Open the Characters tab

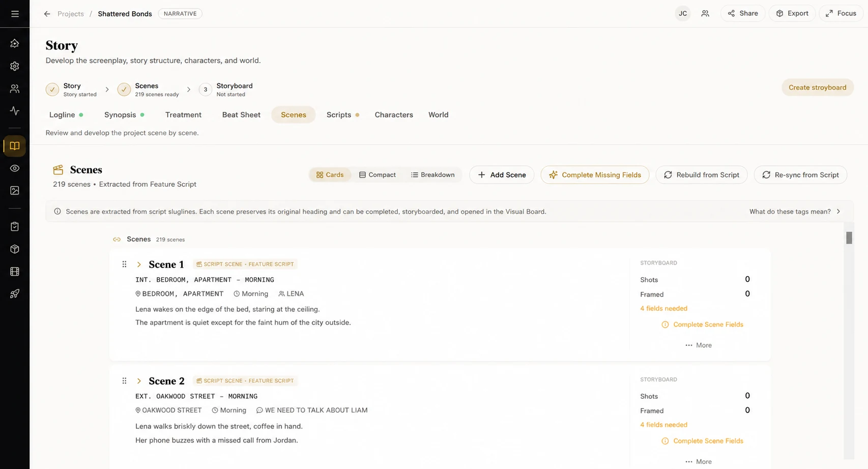pyautogui.click(x=394, y=115)
